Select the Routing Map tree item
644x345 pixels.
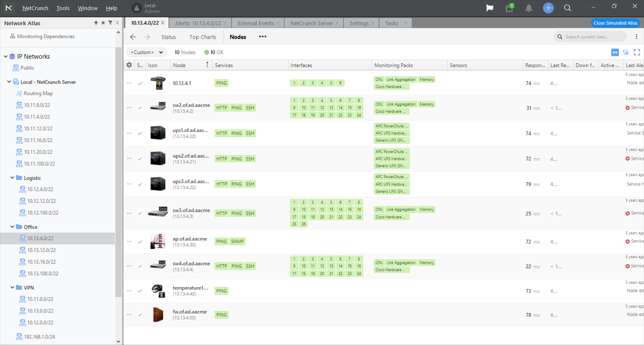tap(35, 93)
